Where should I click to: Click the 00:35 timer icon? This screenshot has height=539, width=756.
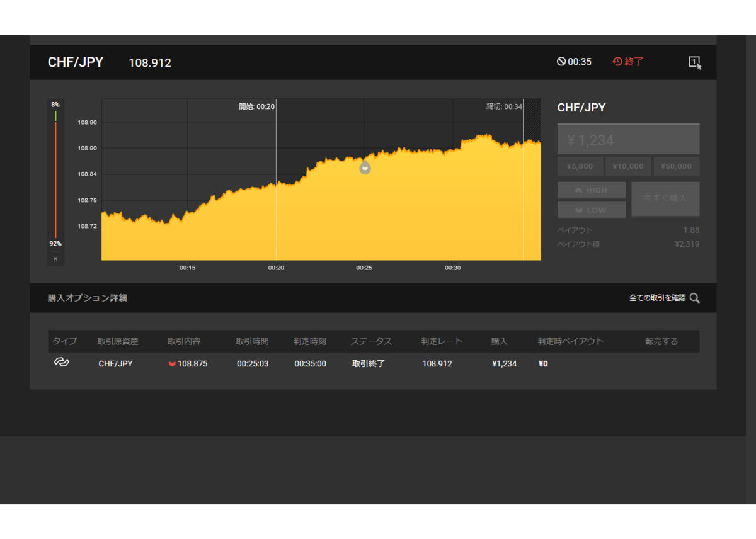(x=561, y=62)
